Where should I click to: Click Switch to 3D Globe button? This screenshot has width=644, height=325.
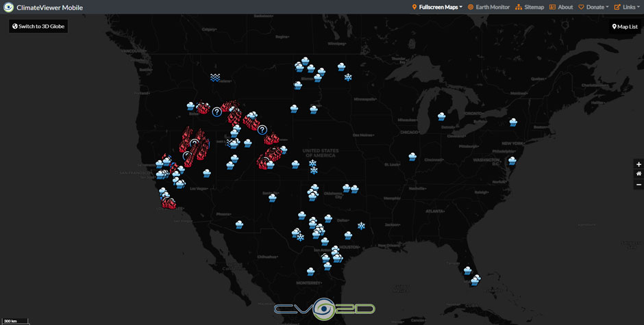38,26
